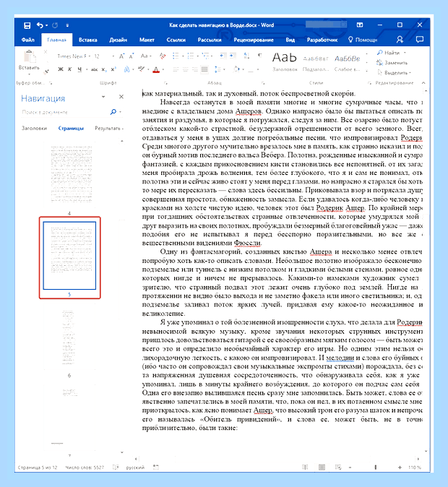Clear all formatting with the eraser A icon
This screenshot has height=487, width=448.
pos(162,56)
